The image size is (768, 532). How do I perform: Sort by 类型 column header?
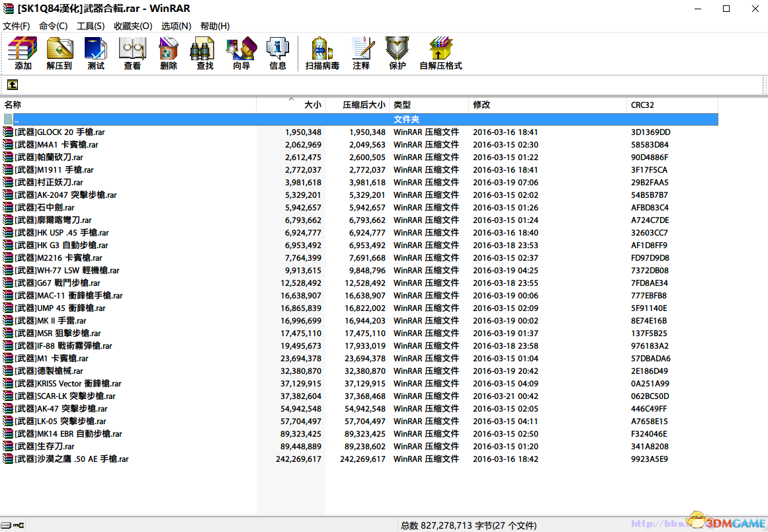pyautogui.click(x=429, y=105)
